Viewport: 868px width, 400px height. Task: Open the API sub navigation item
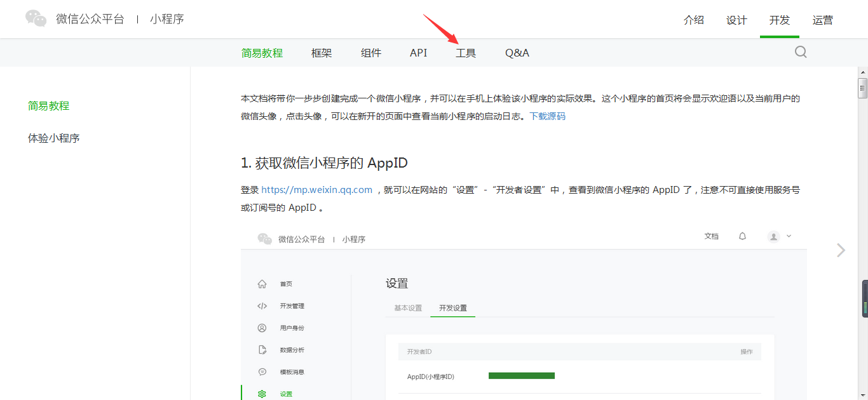[x=418, y=53]
